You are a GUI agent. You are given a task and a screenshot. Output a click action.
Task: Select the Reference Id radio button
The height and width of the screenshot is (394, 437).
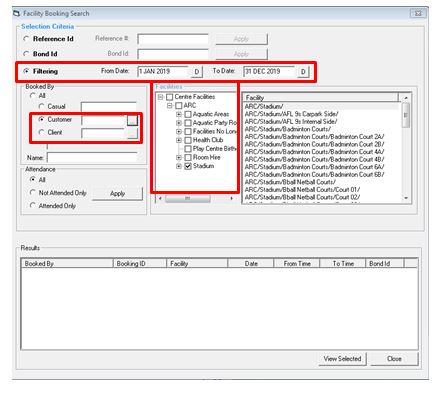click(x=26, y=39)
